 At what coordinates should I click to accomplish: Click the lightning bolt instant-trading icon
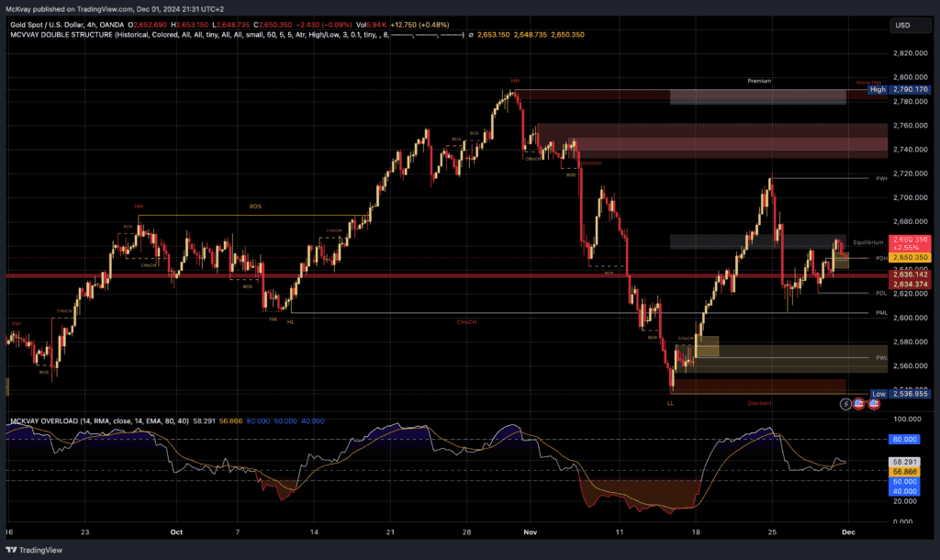coord(845,404)
